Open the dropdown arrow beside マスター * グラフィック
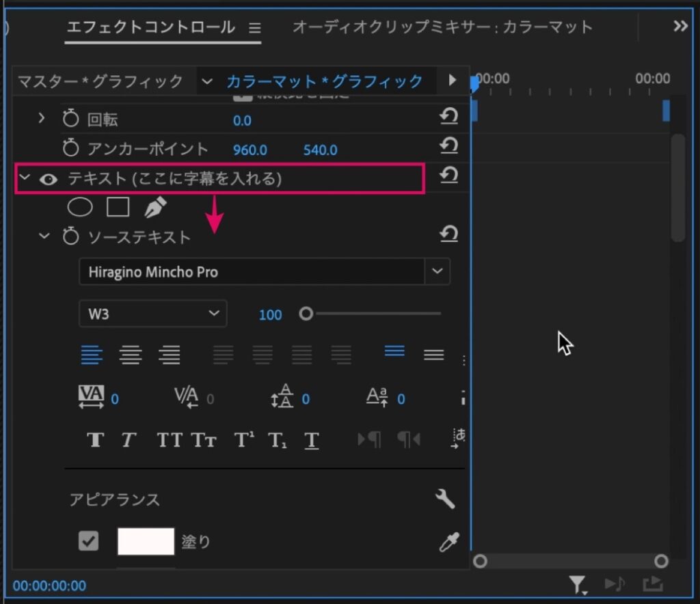This screenshot has height=604, width=700. (x=206, y=81)
